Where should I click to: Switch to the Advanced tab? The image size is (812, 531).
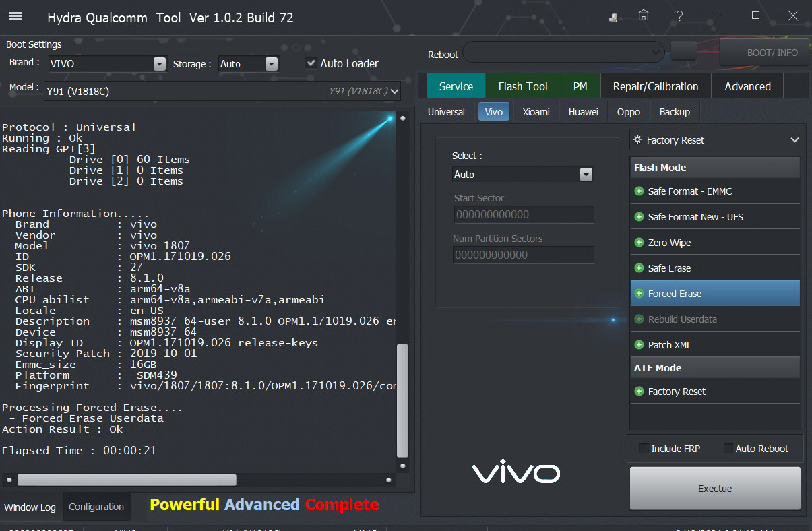tap(747, 86)
